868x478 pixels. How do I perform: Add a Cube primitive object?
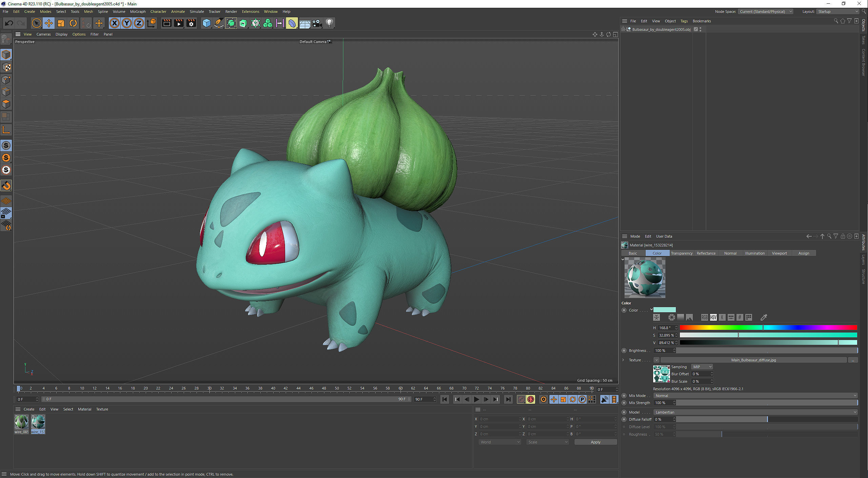pyautogui.click(x=206, y=23)
